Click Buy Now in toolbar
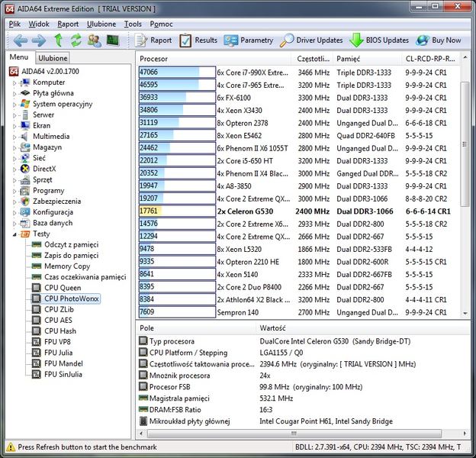The height and width of the screenshot is (458, 476). click(x=439, y=40)
